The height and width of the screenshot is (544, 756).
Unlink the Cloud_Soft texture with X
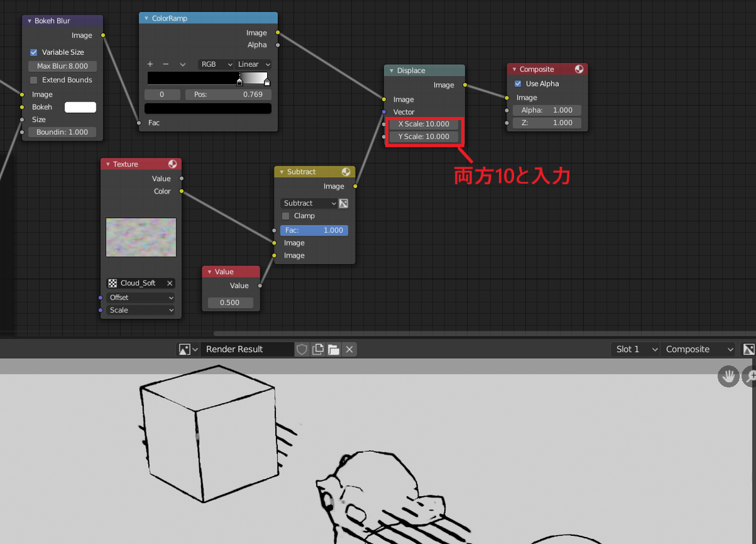click(170, 284)
